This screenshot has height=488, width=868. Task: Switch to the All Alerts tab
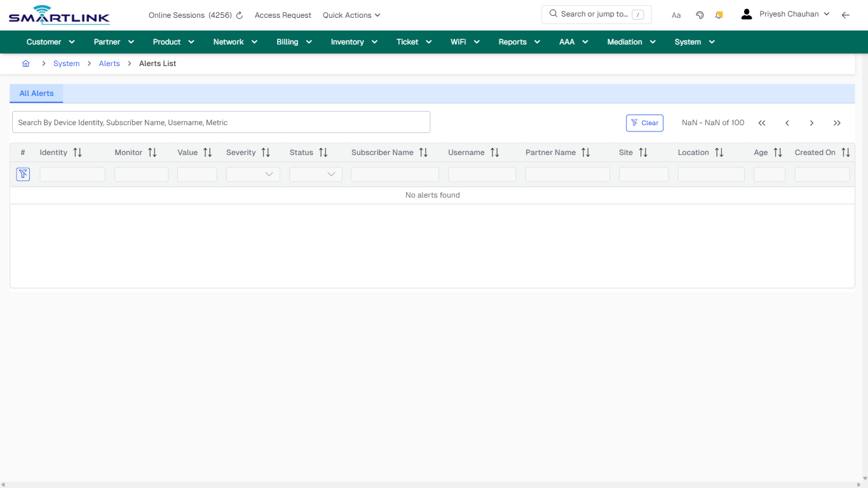point(36,93)
